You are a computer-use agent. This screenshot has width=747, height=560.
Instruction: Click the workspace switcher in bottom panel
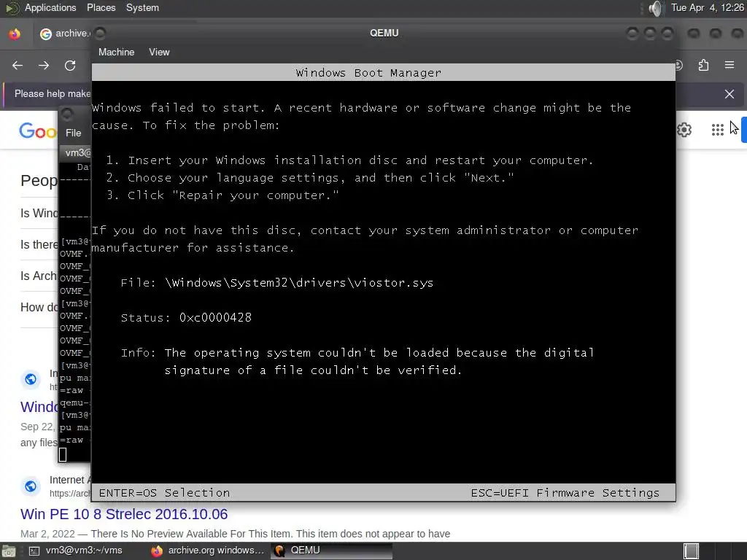point(691,551)
